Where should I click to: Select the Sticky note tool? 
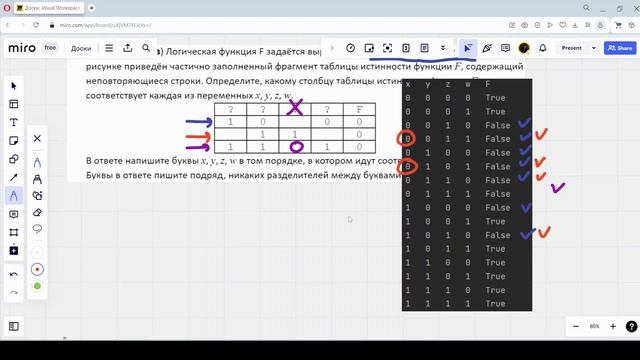(x=13, y=141)
